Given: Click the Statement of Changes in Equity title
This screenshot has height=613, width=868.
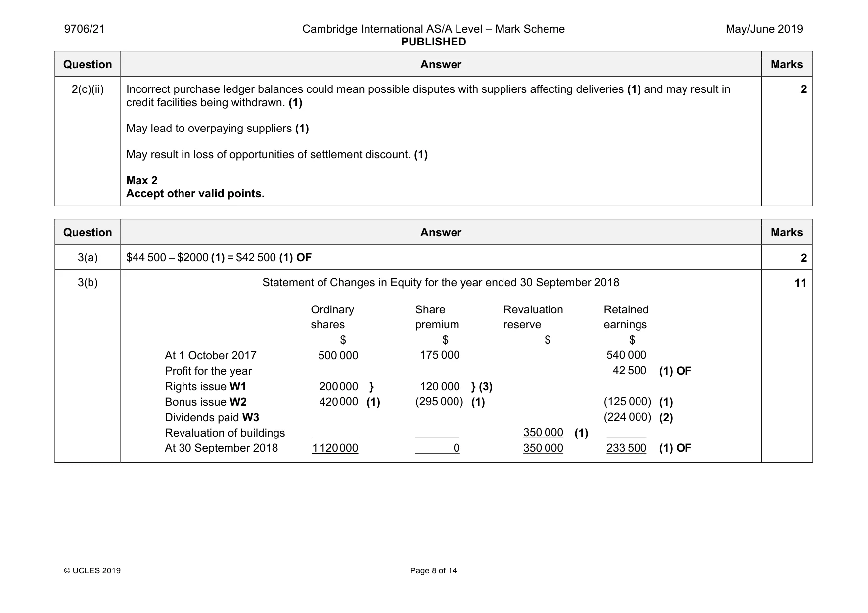Looking at the screenshot, I should (441, 282).
